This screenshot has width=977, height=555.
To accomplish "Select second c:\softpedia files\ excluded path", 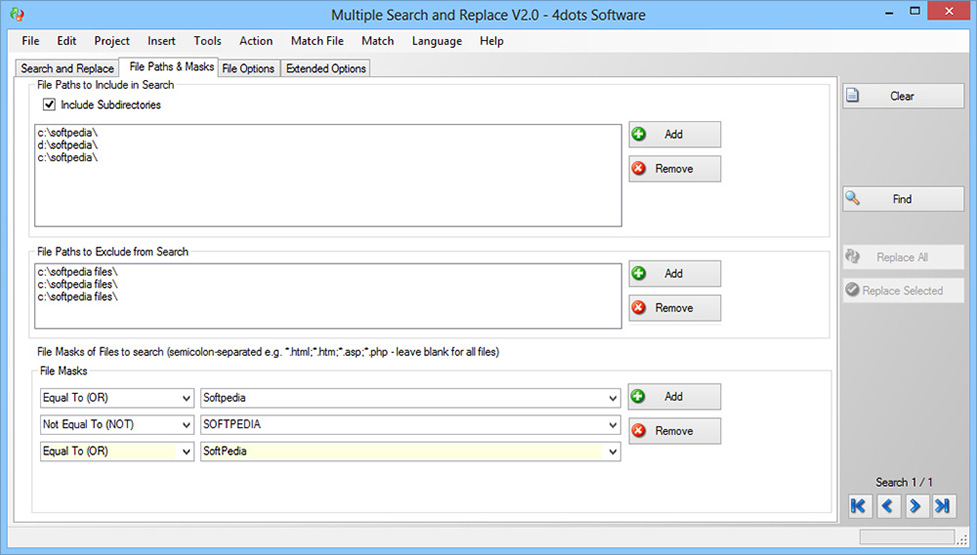I will click(77, 284).
